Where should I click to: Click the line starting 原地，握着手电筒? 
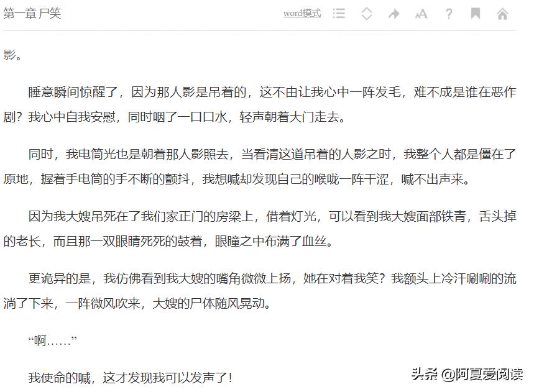237,179
